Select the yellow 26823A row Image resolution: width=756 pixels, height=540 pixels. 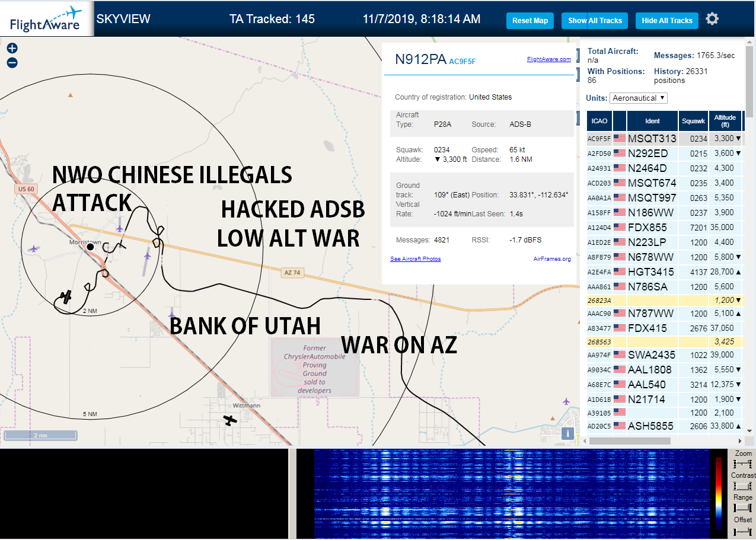pos(664,300)
